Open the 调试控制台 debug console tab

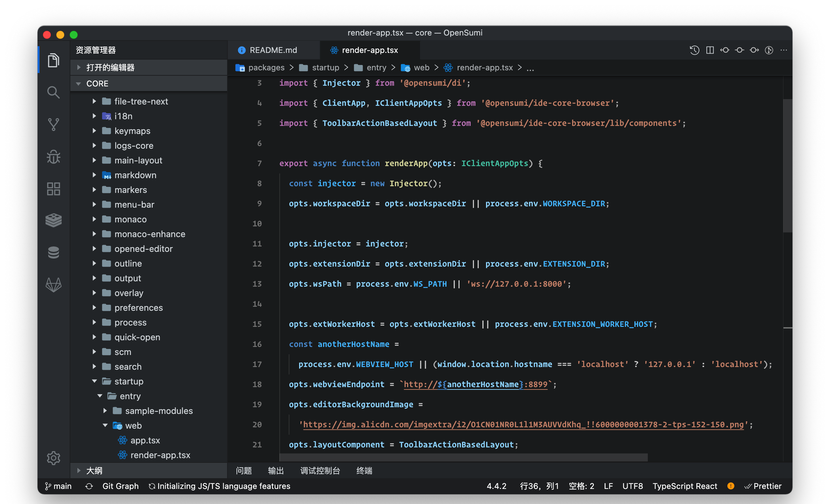[320, 471]
